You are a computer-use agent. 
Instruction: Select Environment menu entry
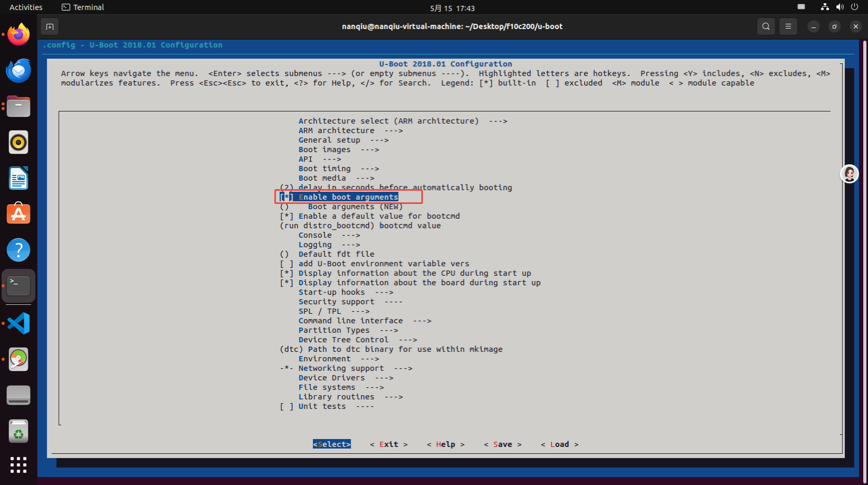coord(339,359)
